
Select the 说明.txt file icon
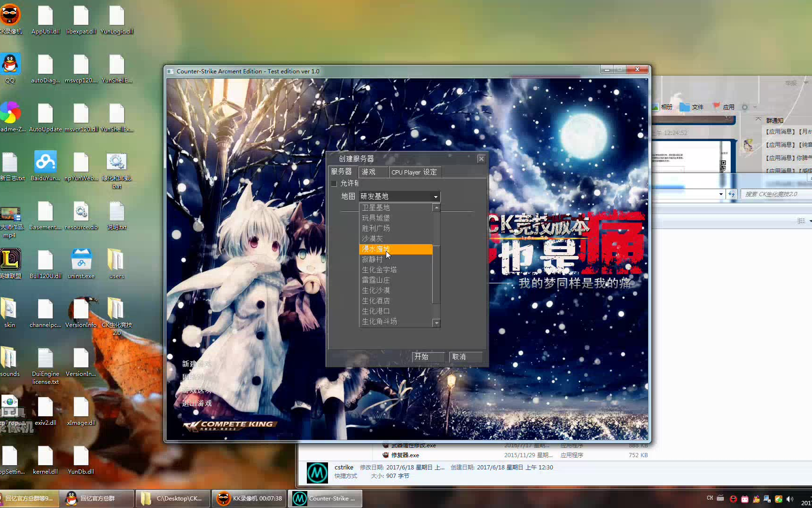(117, 215)
